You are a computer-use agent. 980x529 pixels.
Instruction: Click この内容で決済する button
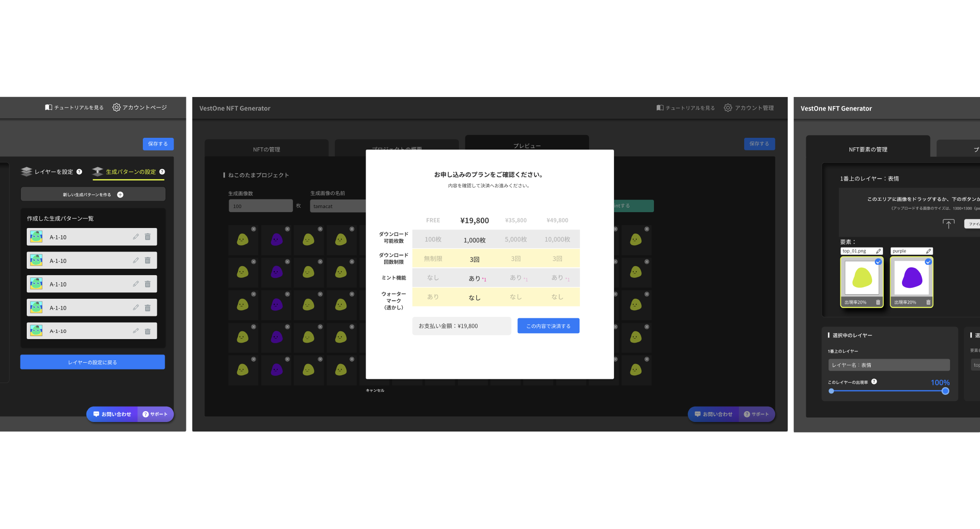click(x=548, y=326)
